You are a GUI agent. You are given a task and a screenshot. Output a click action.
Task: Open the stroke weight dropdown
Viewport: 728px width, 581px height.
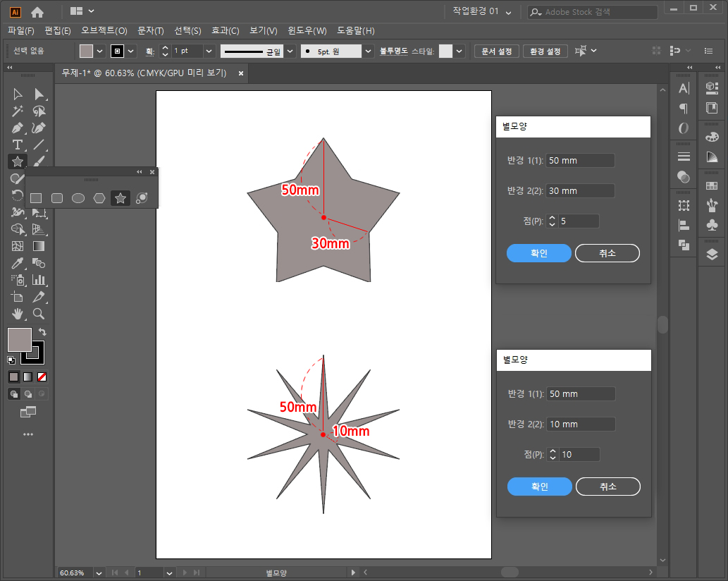pos(209,51)
